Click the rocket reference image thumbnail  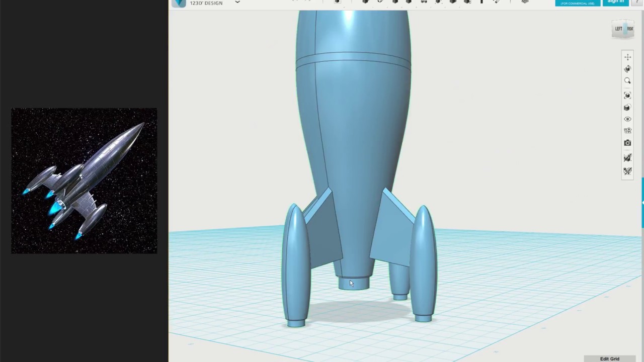(x=84, y=180)
